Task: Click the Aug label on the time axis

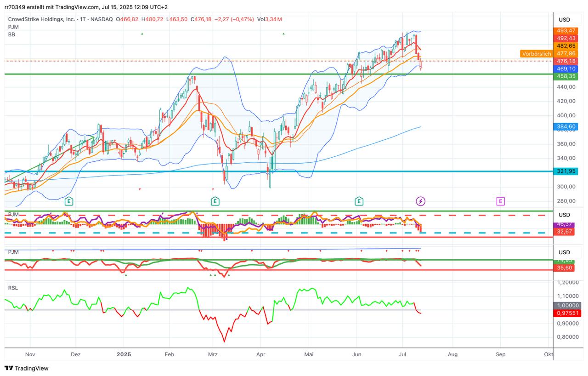Action: click(x=452, y=354)
